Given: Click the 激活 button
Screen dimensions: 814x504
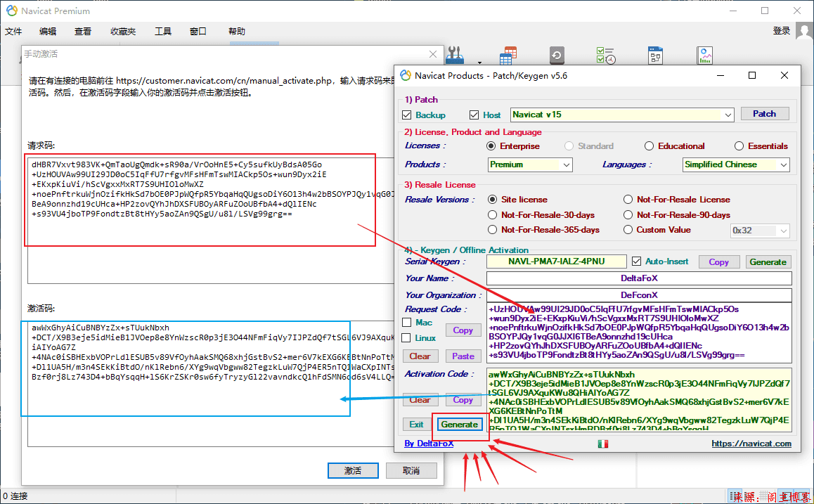Looking at the screenshot, I should pyautogui.click(x=353, y=471).
